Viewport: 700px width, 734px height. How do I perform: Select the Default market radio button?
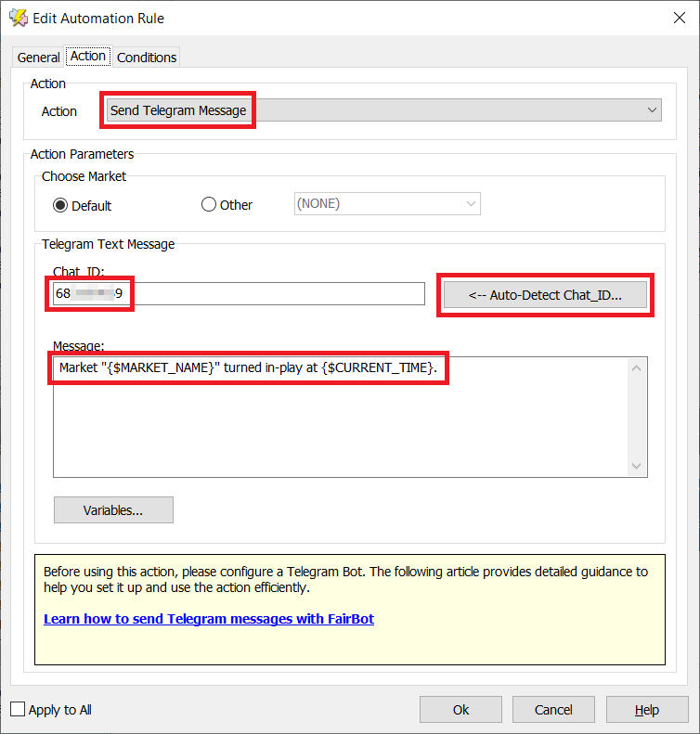pos(62,205)
